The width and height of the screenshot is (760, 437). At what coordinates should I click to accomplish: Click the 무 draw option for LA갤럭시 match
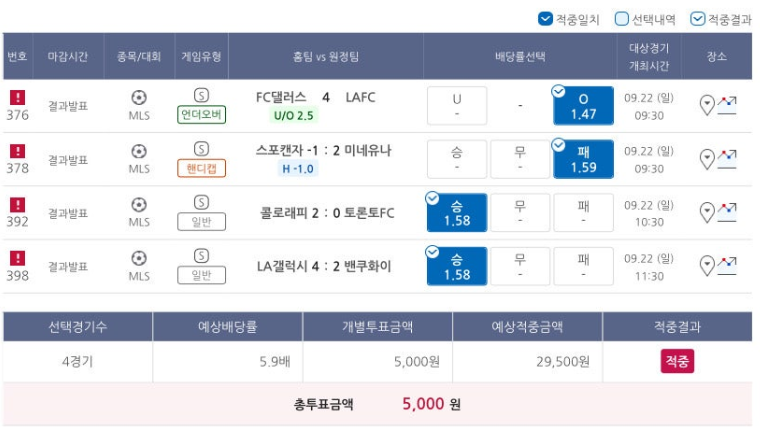pos(520,266)
